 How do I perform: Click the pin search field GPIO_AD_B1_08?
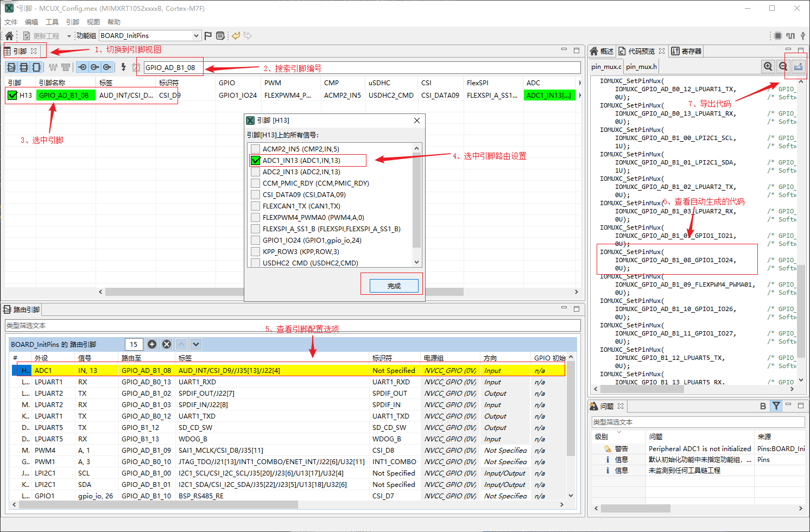[x=171, y=68]
